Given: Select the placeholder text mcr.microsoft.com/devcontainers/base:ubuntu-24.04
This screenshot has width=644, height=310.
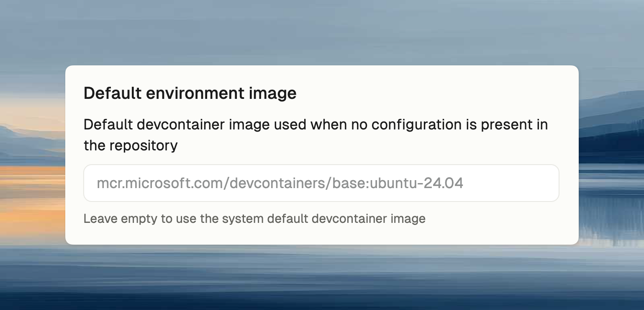Looking at the screenshot, I should 280,183.
